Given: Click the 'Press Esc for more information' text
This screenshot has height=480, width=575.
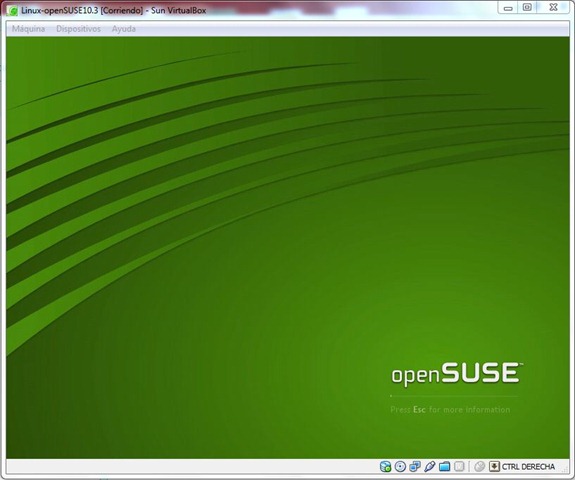Looking at the screenshot, I should pyautogui.click(x=450, y=410).
